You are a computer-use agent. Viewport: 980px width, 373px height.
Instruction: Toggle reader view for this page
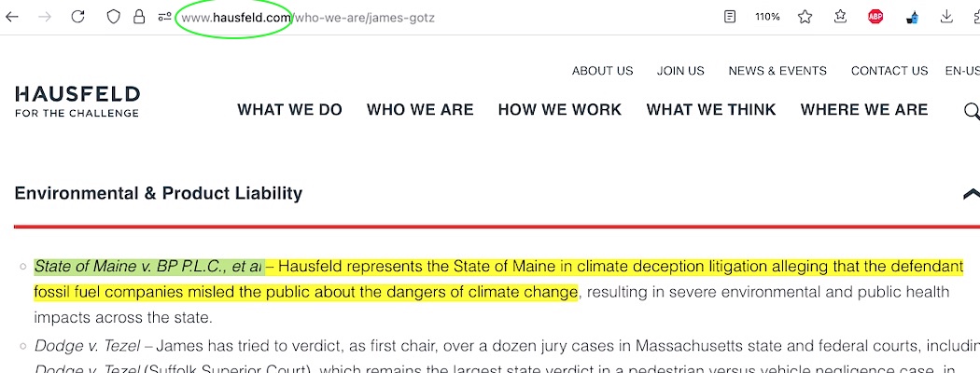coord(729,17)
